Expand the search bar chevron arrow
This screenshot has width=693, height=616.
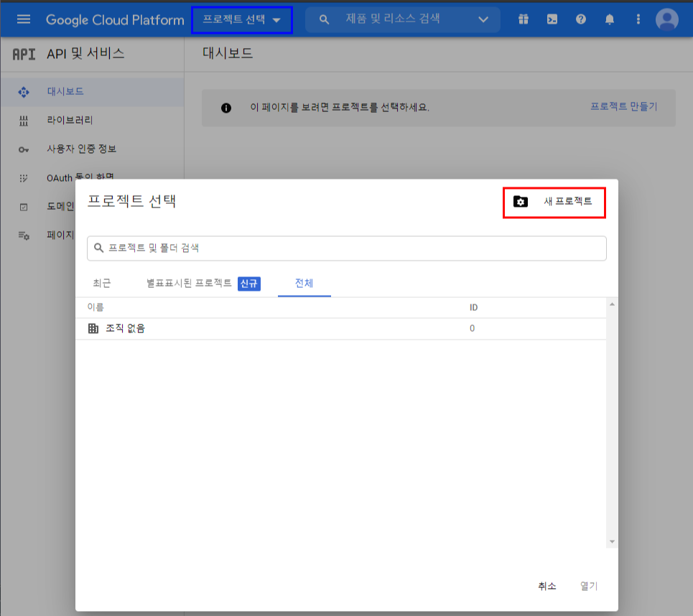coord(483,19)
